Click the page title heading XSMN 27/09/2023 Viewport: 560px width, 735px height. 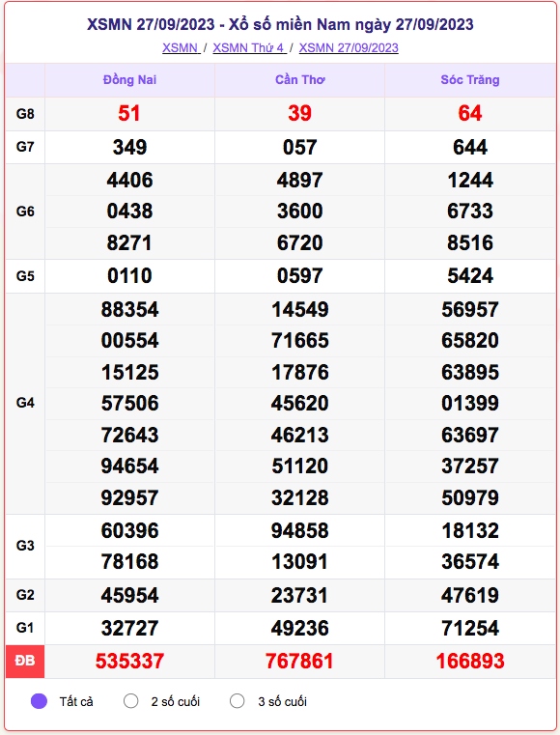tap(280, 24)
